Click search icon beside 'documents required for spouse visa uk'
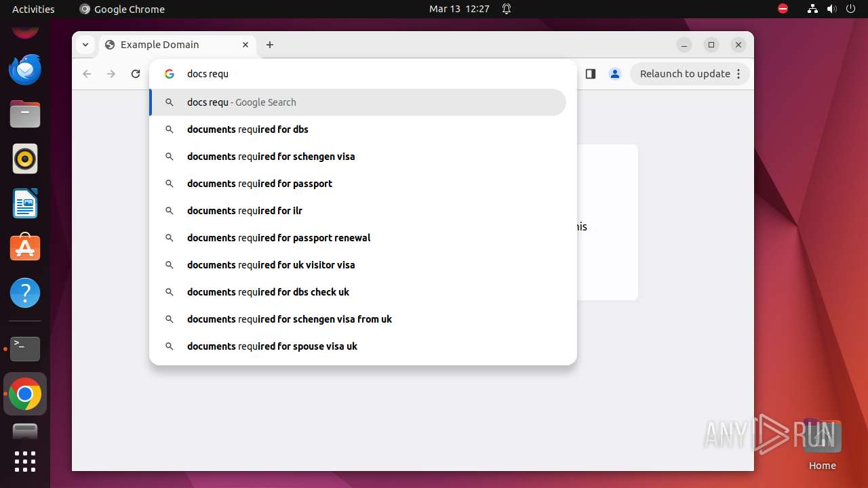Screen dimensions: 868x488 pyautogui.click(x=170, y=346)
